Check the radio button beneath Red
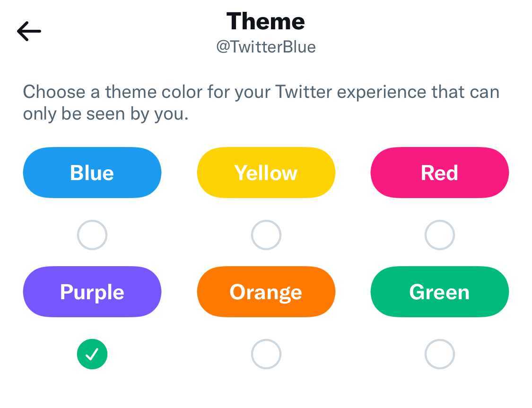 [x=439, y=235]
